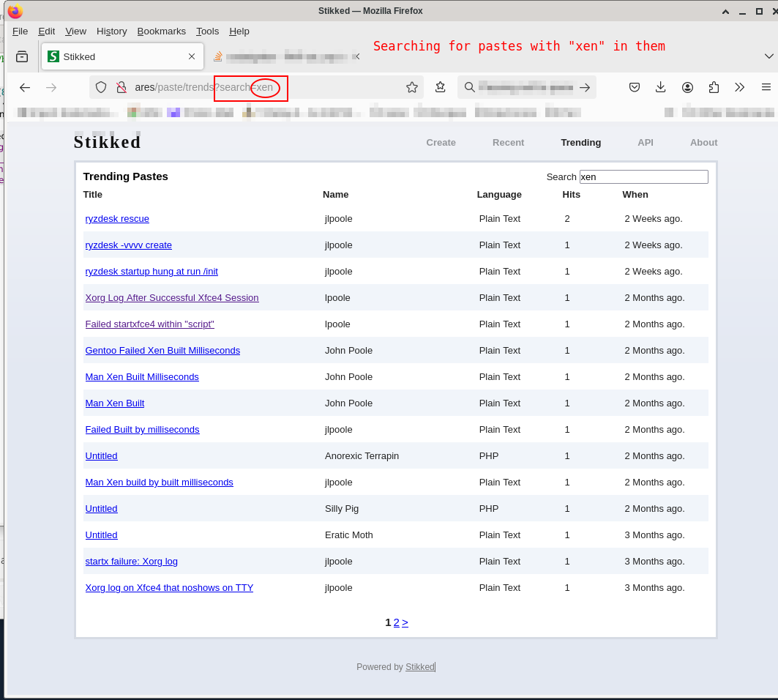Open the "Man Xen Built" paste

point(115,403)
